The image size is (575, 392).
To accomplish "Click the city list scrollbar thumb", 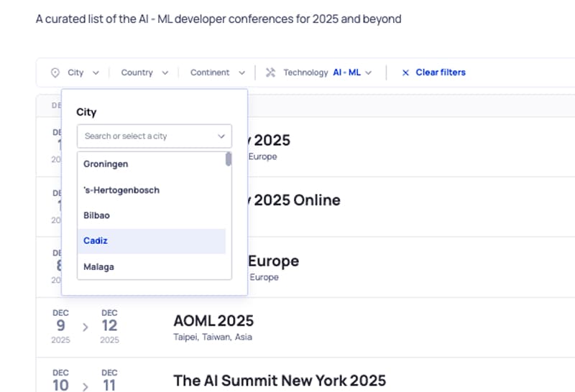I will point(229,159).
